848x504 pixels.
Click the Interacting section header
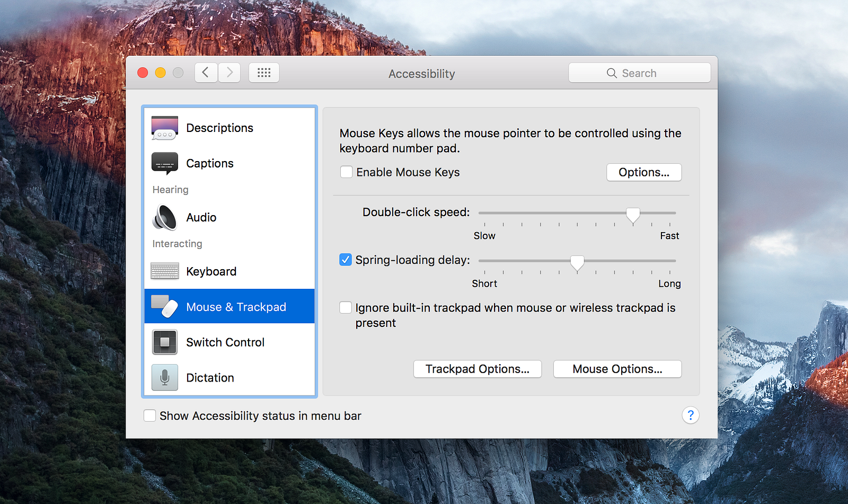click(x=178, y=244)
